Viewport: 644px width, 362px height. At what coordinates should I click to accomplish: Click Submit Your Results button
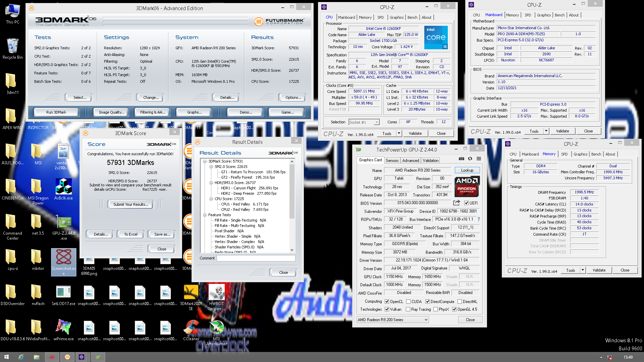[x=130, y=204]
